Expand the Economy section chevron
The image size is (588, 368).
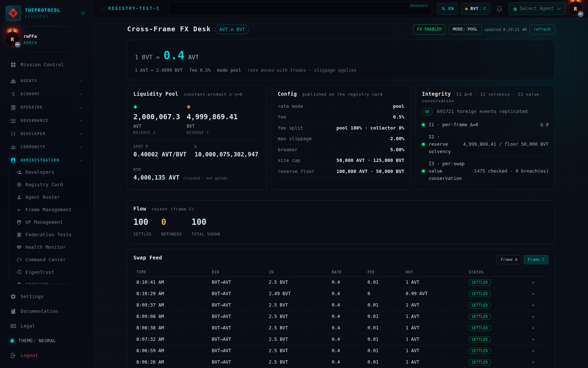coord(81,94)
